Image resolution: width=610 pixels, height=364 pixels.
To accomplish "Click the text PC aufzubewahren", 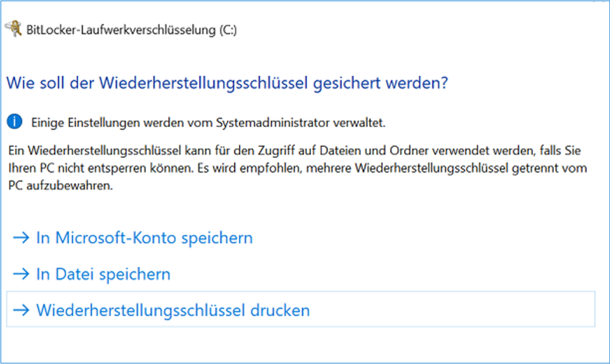I will click(x=61, y=185).
